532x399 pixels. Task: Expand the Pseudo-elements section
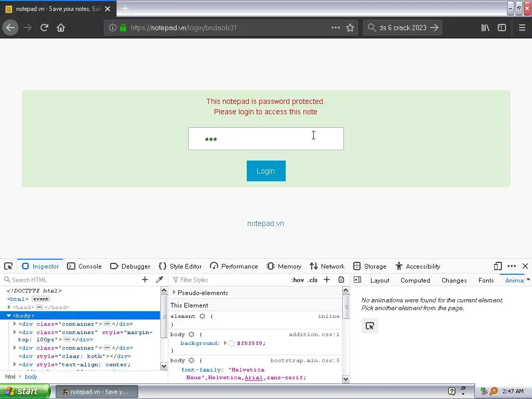[174, 292]
